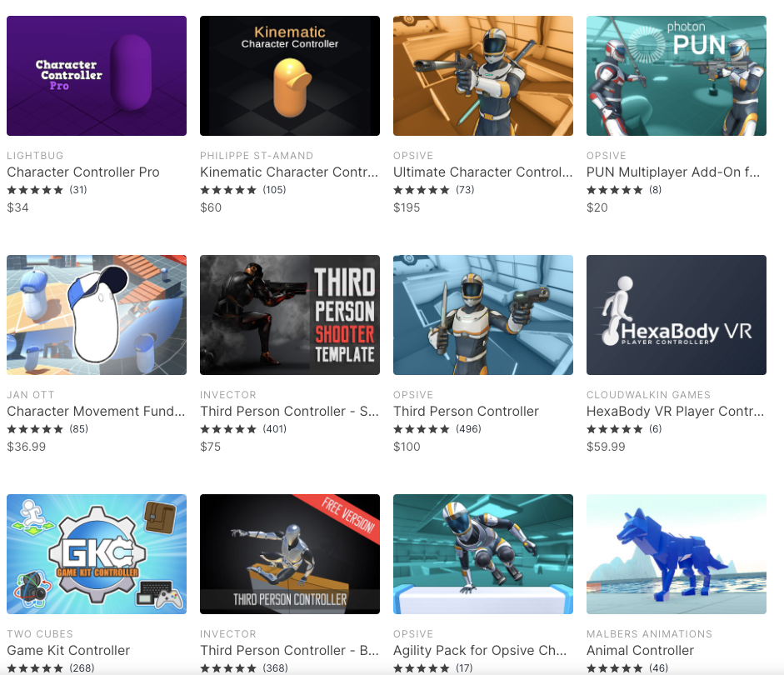Click star rating beside (401) reviews
The height and width of the screenshot is (675, 784).
[x=228, y=429]
